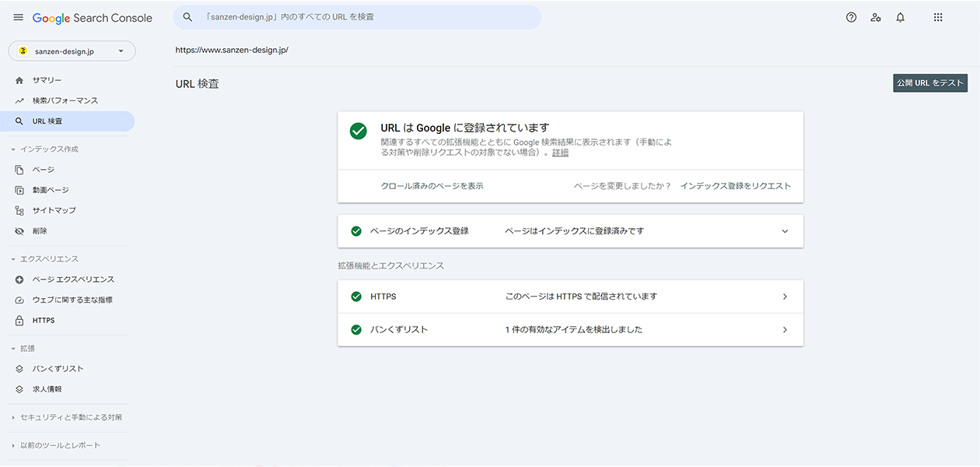Click the 拡張機能とエクスペリエンス heading

390,265
